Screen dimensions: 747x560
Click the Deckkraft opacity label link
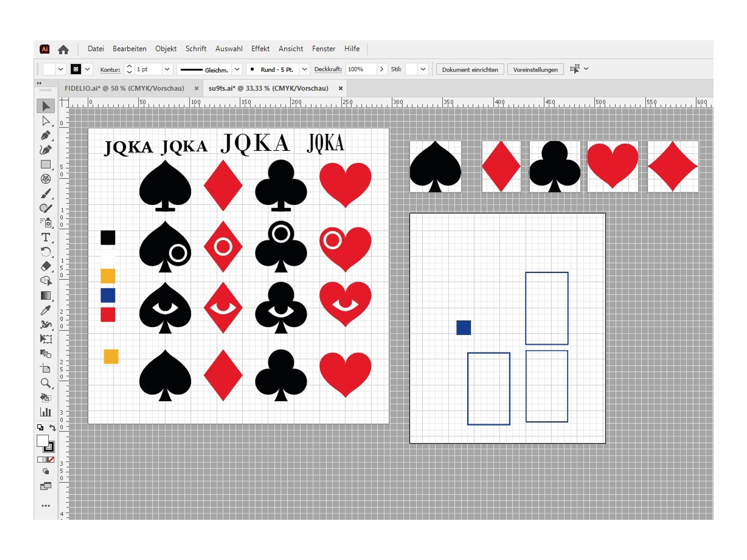tap(328, 69)
